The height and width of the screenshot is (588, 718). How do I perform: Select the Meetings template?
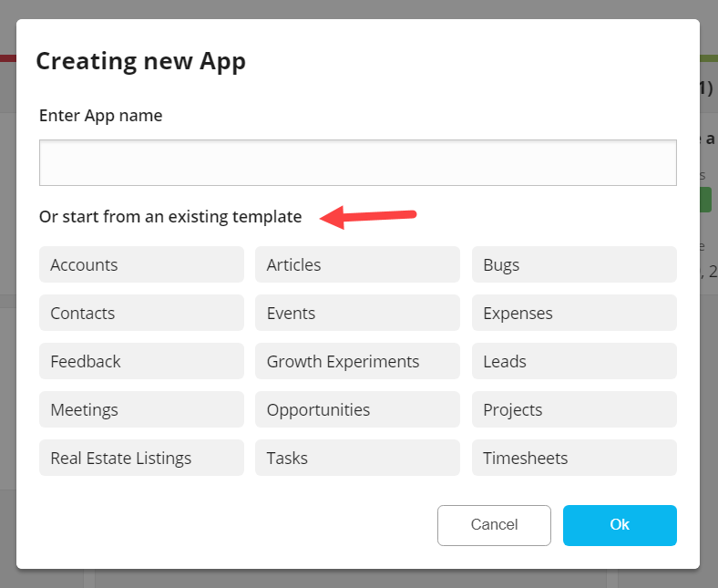141,410
